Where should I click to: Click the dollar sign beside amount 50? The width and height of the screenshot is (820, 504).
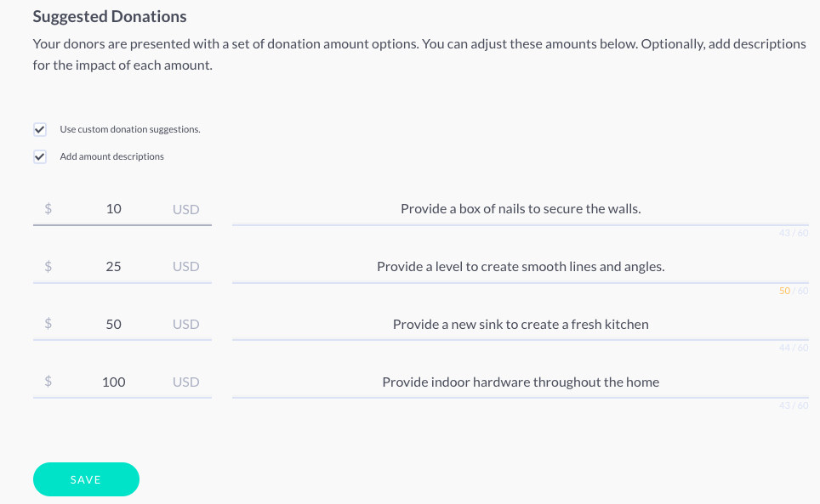(x=48, y=324)
